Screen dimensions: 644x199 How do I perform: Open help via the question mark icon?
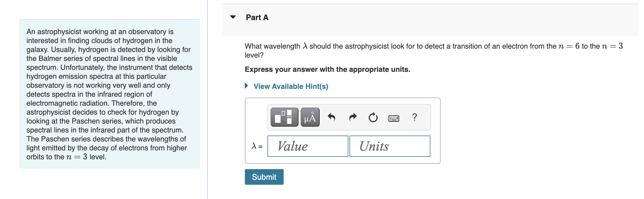point(414,117)
